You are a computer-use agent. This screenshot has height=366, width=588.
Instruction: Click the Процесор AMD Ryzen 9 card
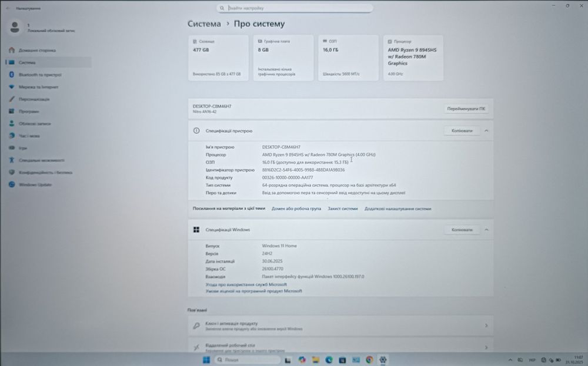(413, 58)
